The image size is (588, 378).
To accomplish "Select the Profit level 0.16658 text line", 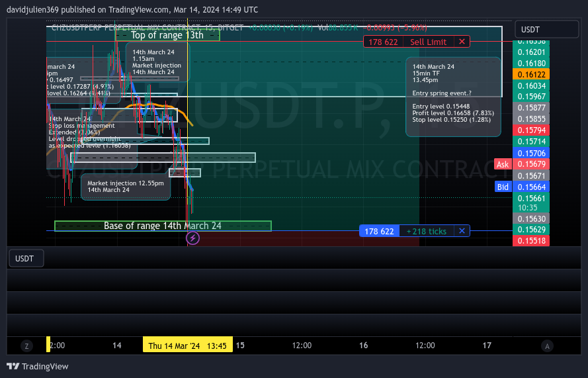I will 453,113.
